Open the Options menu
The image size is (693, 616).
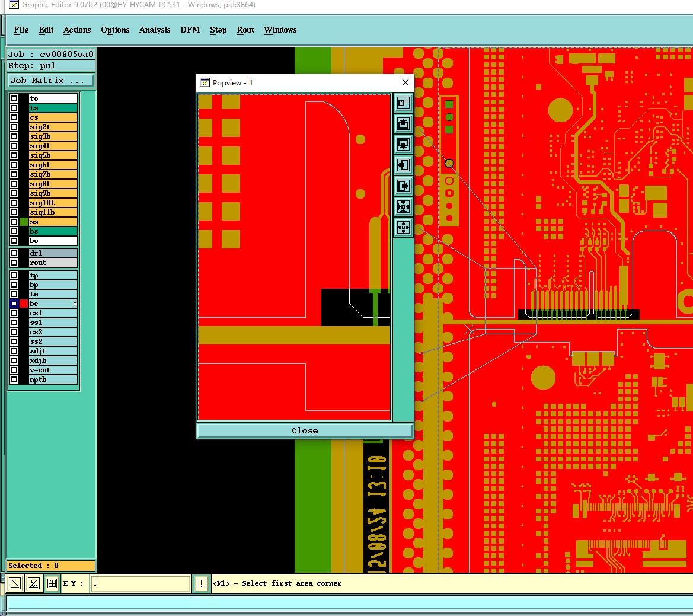pyautogui.click(x=115, y=30)
